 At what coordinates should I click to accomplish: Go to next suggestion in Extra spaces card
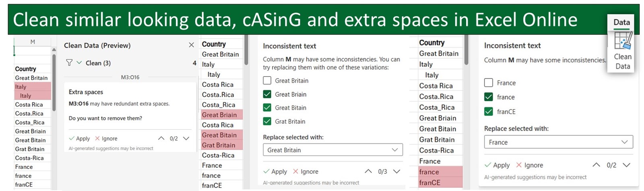[x=186, y=138]
